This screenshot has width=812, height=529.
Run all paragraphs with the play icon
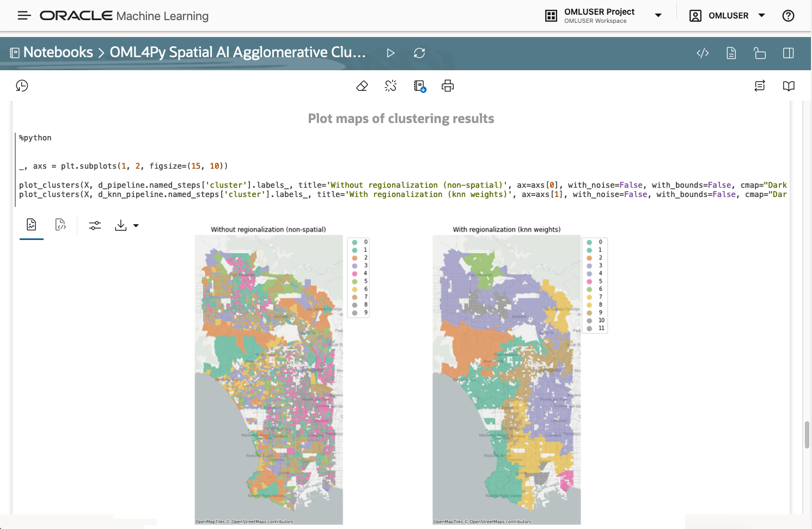(390, 53)
